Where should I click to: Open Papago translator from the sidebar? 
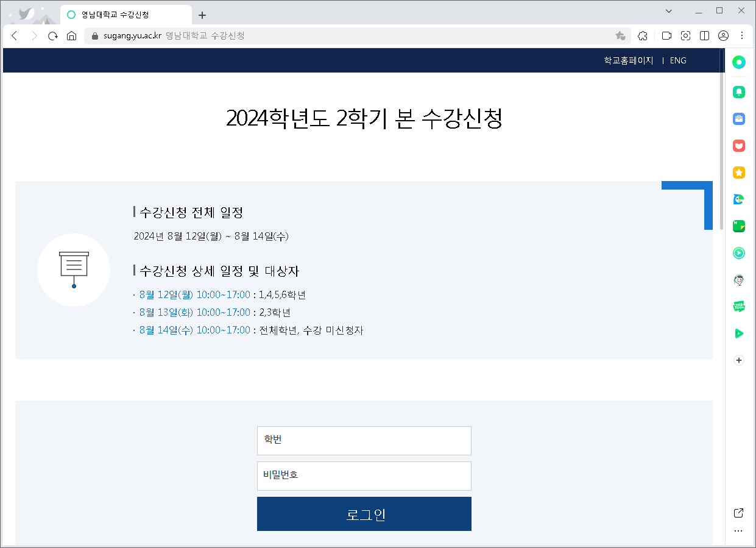[738, 199]
